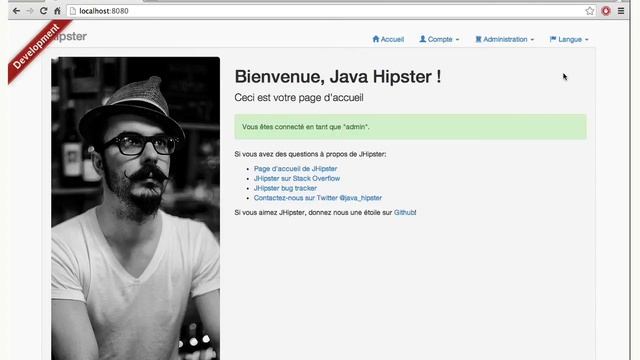Click the page icon in the address bar
640x360 pixels.
pyautogui.click(x=73, y=11)
